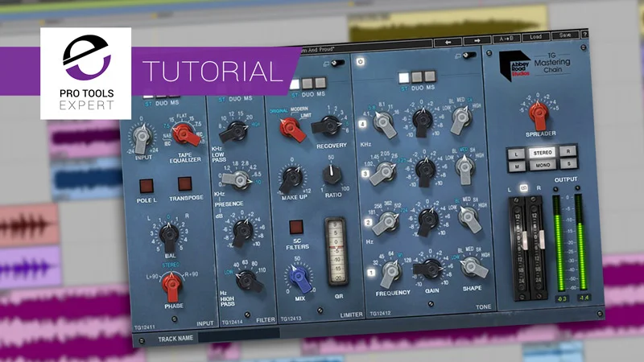
Task: Flip the switch atop the Tone module
Action: (469, 55)
